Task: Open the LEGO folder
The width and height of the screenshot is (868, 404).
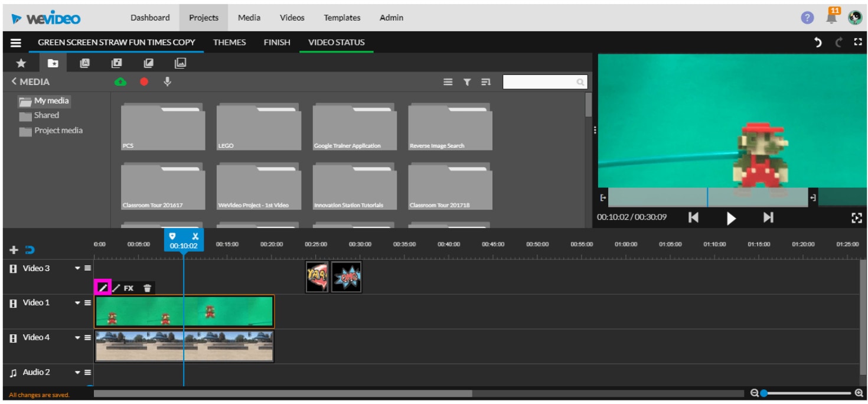Action: (259, 126)
